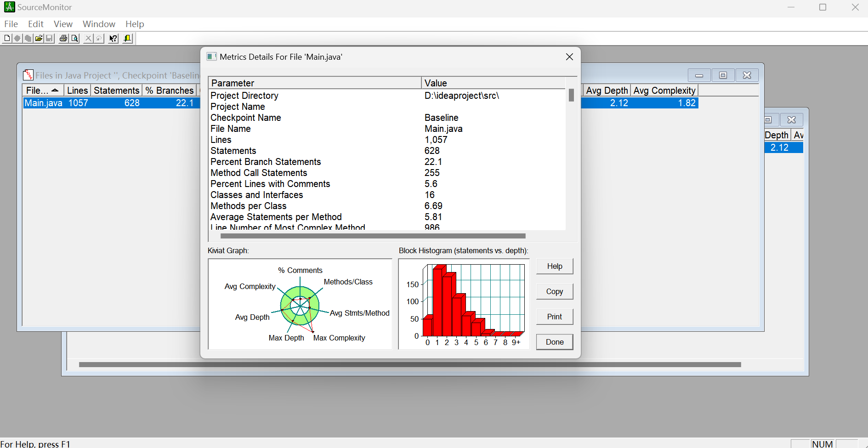This screenshot has height=448, width=868.
Task: Open the Help menu
Action: [135, 24]
